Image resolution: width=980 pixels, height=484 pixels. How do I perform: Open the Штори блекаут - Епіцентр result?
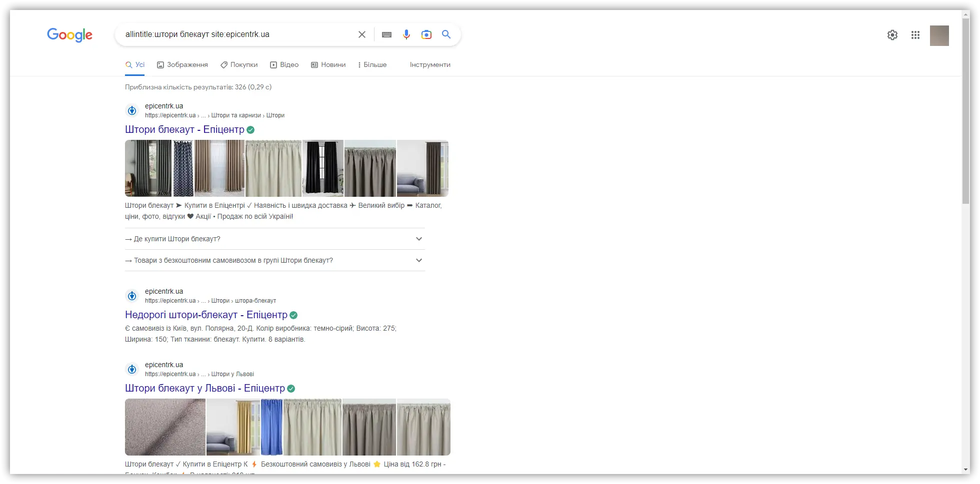[x=184, y=129]
